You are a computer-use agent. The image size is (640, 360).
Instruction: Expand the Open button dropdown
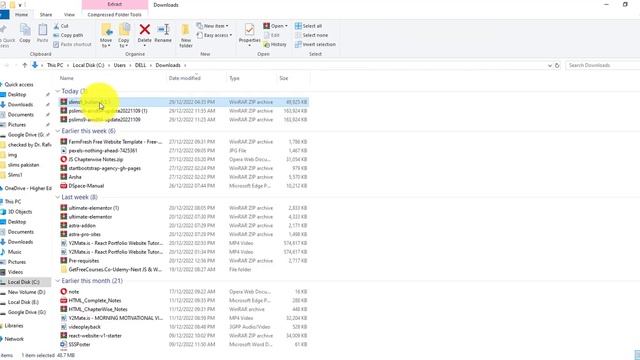pos(286,26)
